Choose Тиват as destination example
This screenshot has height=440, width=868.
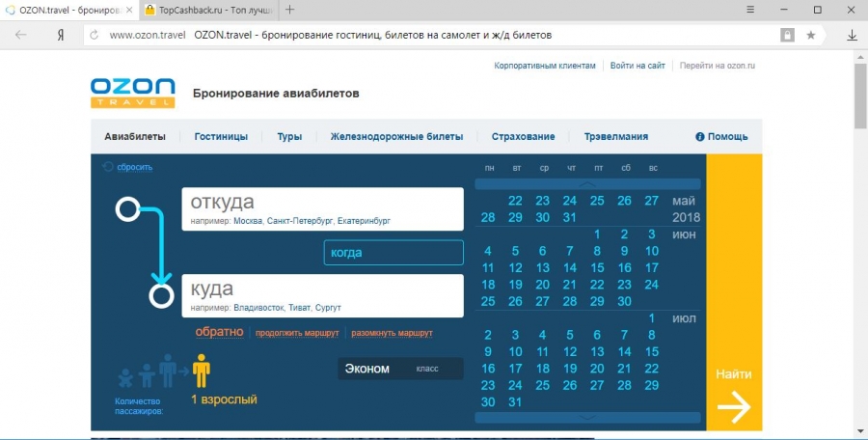(x=300, y=308)
